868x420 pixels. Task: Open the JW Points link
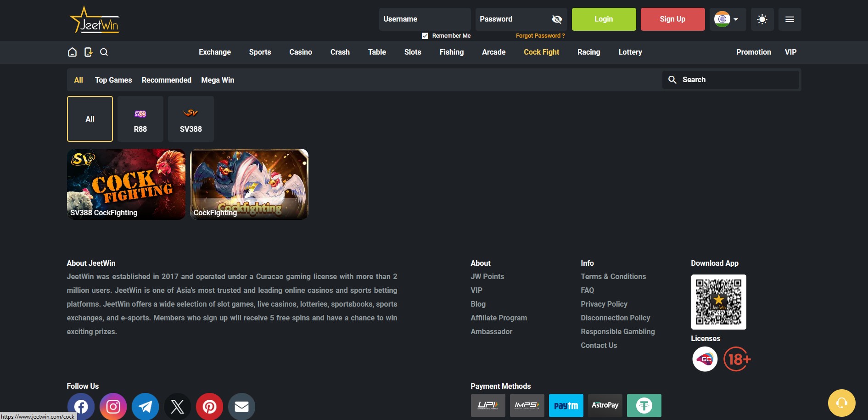click(x=487, y=276)
